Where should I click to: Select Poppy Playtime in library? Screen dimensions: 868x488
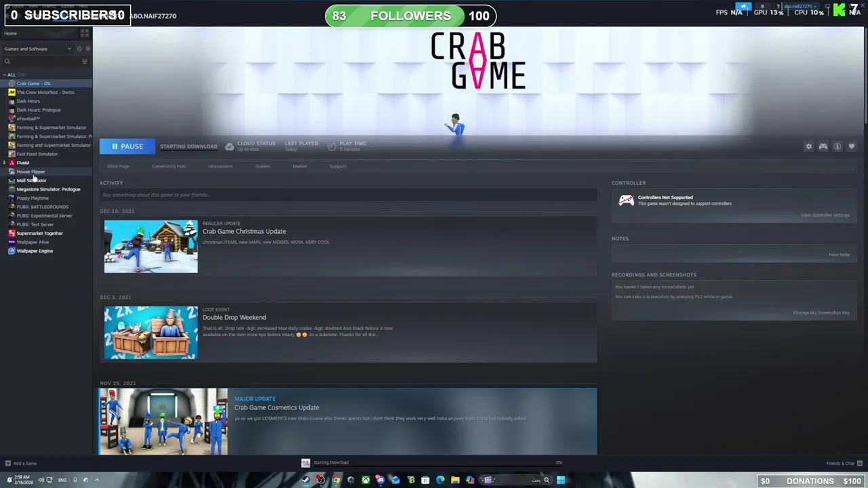[46, 198]
